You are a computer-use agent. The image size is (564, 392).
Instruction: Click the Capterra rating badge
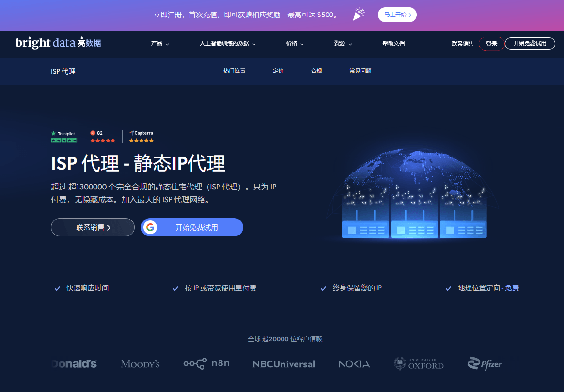click(x=141, y=137)
